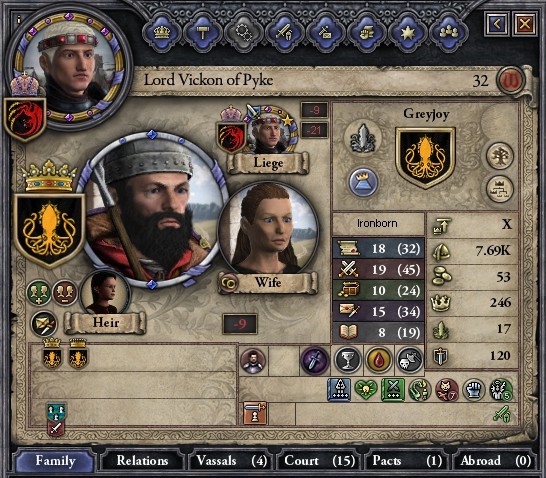This screenshot has height=478, width=546.
Task: Click the red wax seal diplomacy button
Action: [x=511, y=80]
